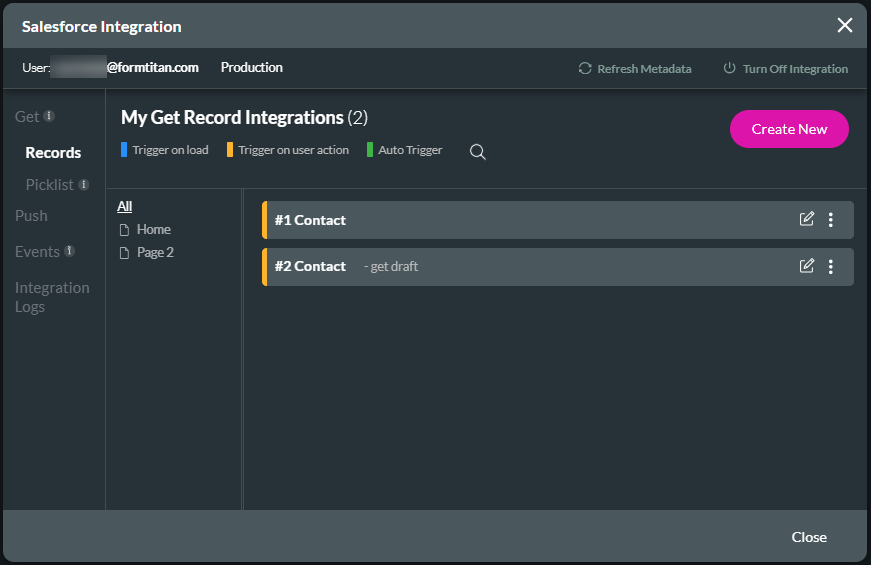
Task: Select the Records menu item
Action: point(53,153)
